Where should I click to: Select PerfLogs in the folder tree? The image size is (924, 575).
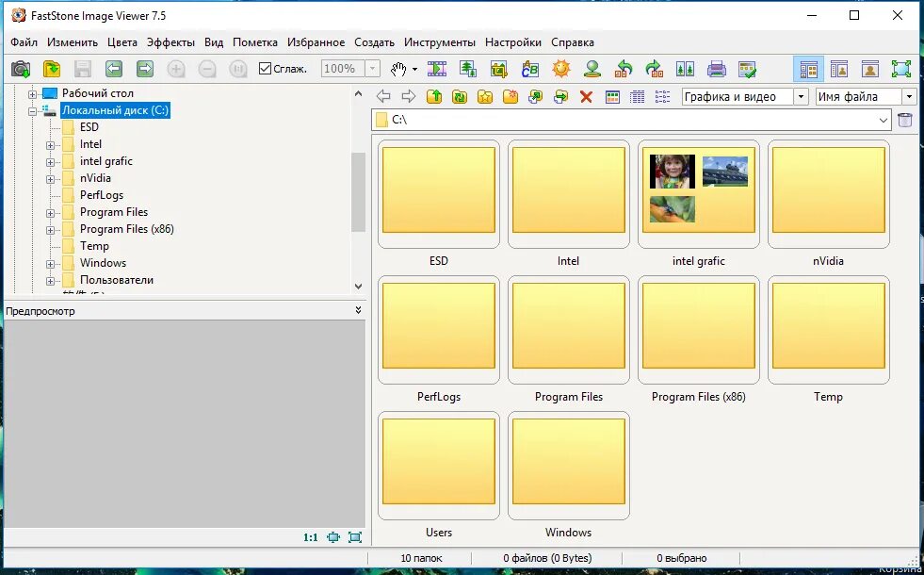pyautogui.click(x=102, y=195)
